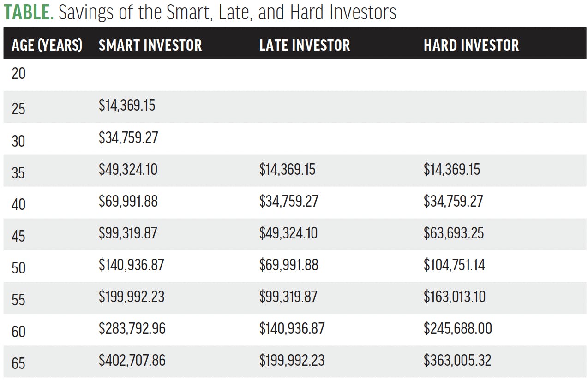
Task: Click Hard Investor amount $63,693.25
Action: point(453,233)
